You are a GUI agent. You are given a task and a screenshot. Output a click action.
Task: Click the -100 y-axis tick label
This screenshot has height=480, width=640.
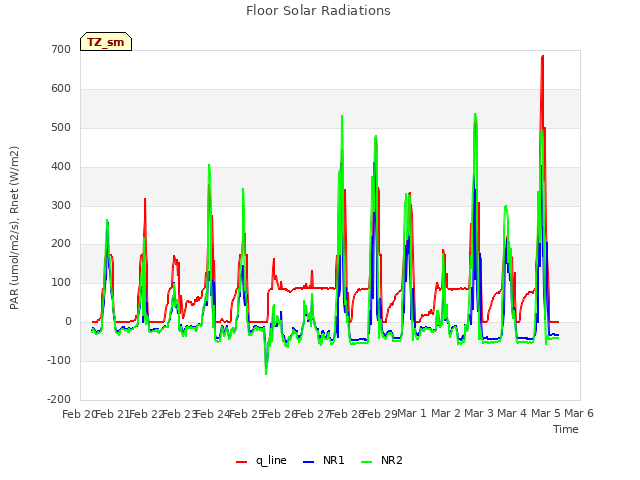59,360
